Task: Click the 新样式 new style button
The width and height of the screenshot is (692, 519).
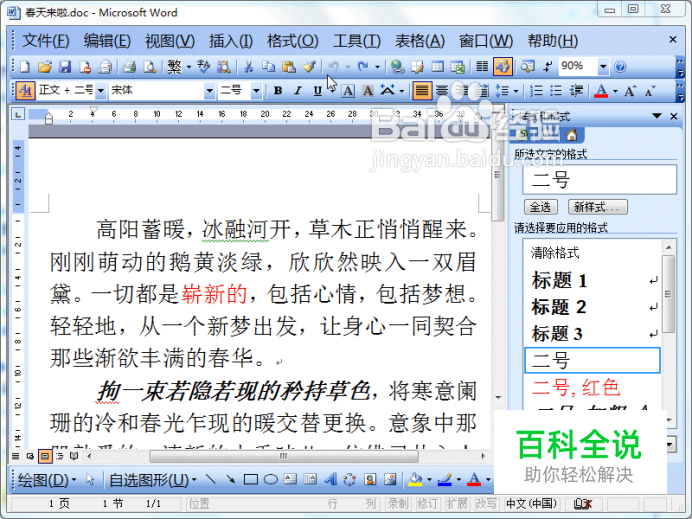Action: (x=598, y=207)
